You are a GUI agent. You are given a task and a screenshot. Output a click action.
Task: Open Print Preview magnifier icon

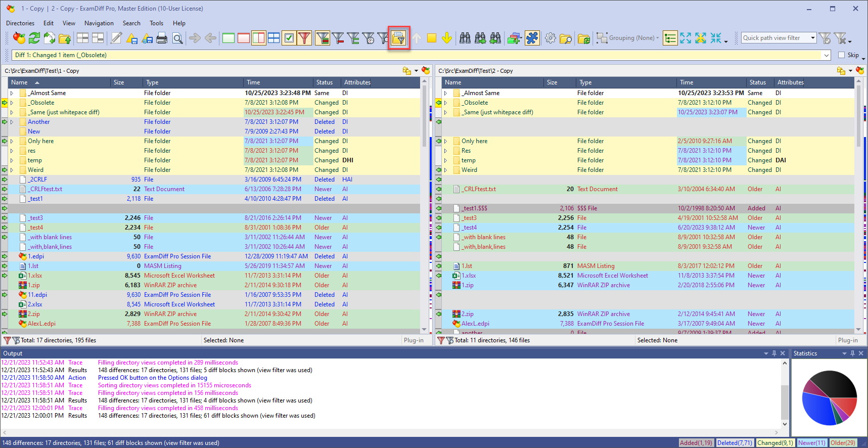tap(177, 38)
